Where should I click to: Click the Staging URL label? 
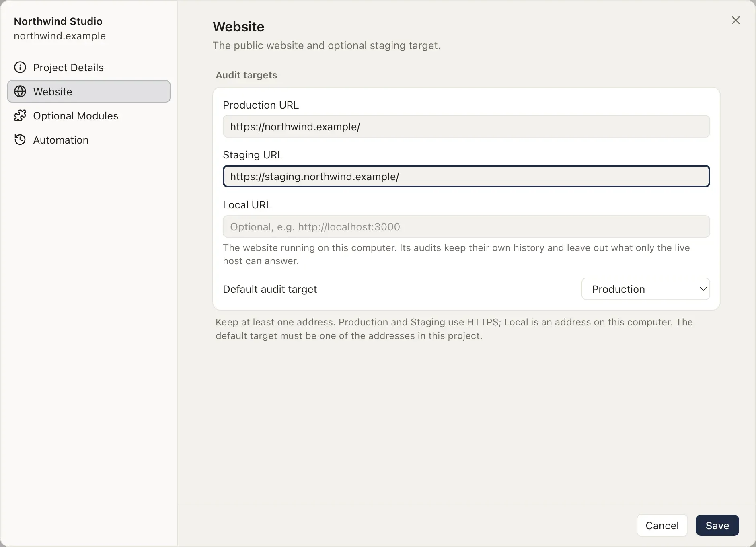[253, 155]
